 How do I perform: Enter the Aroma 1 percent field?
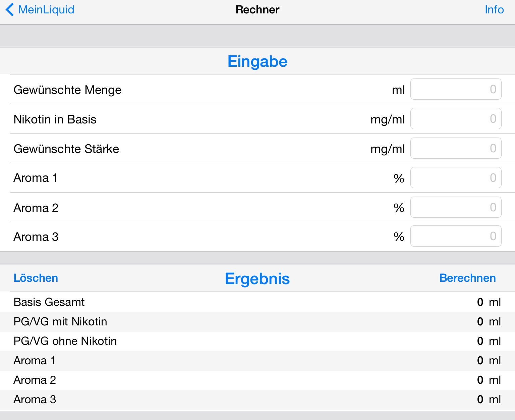click(x=456, y=178)
